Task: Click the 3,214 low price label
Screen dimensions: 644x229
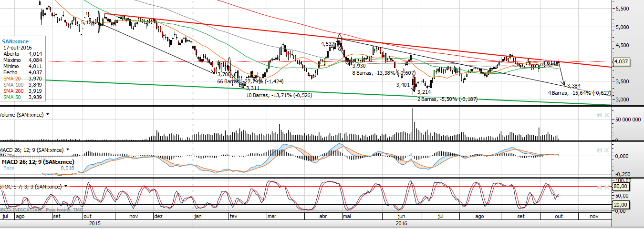Action: tap(424, 92)
